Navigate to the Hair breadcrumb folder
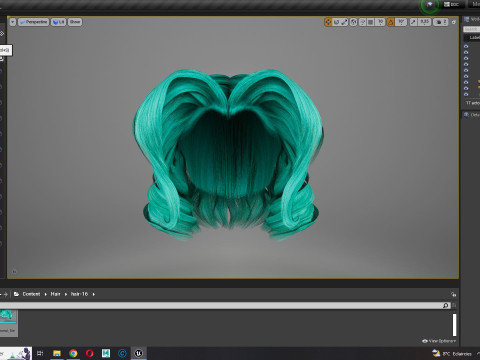 pos(55,294)
